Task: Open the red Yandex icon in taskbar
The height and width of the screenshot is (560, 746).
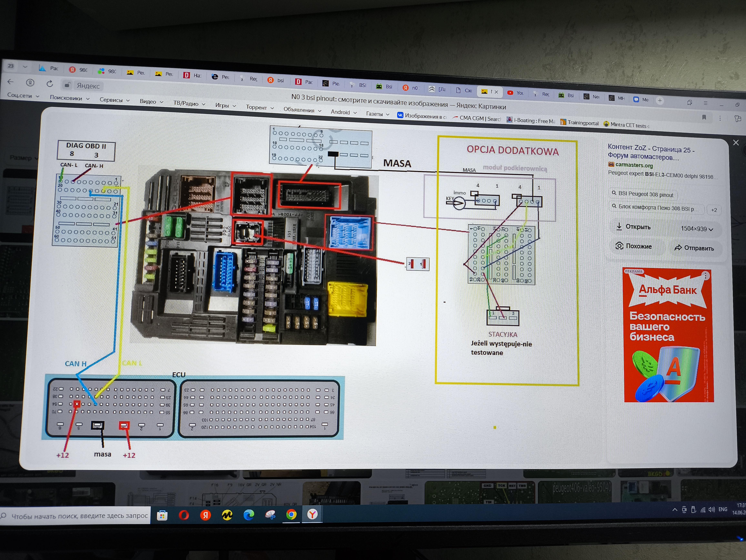Action: pyautogui.click(x=205, y=515)
